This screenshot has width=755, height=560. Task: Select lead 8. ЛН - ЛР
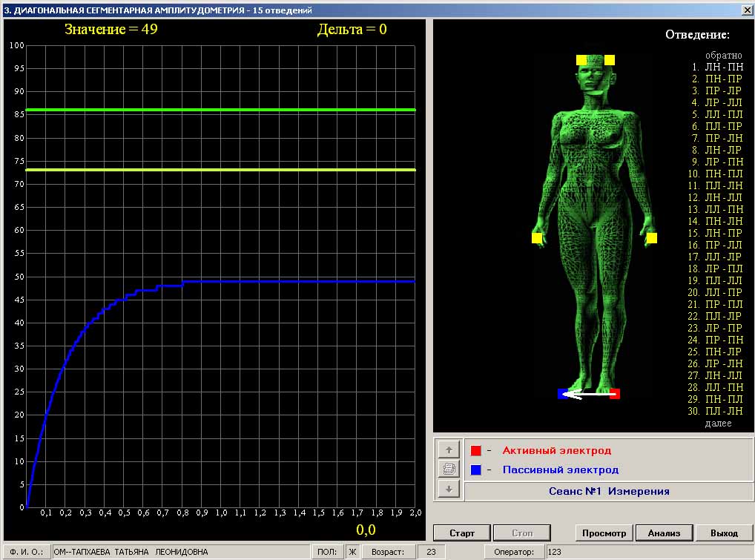tap(717, 150)
